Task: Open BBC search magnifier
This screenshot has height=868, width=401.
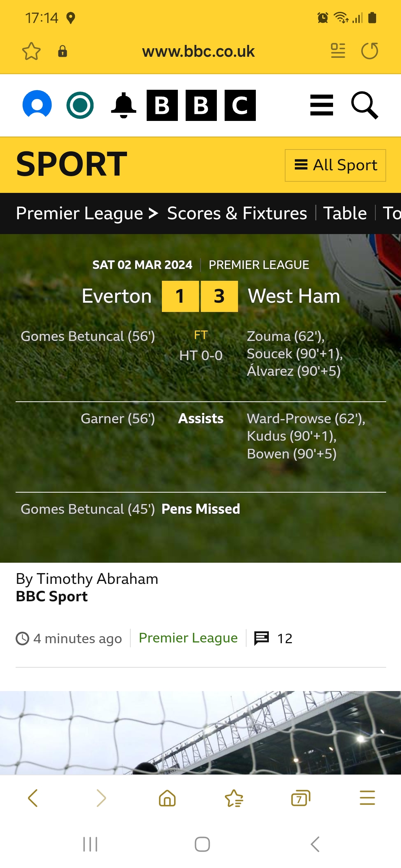Action: coord(365,105)
